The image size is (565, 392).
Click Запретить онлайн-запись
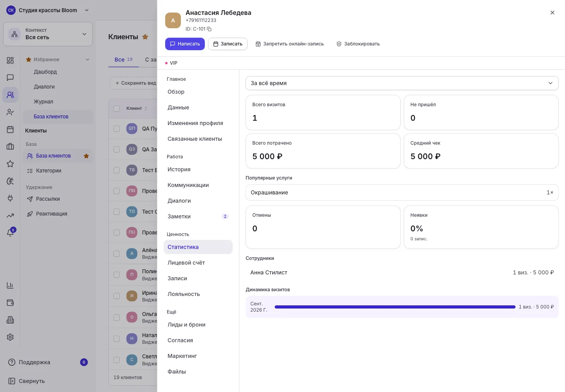(x=290, y=44)
